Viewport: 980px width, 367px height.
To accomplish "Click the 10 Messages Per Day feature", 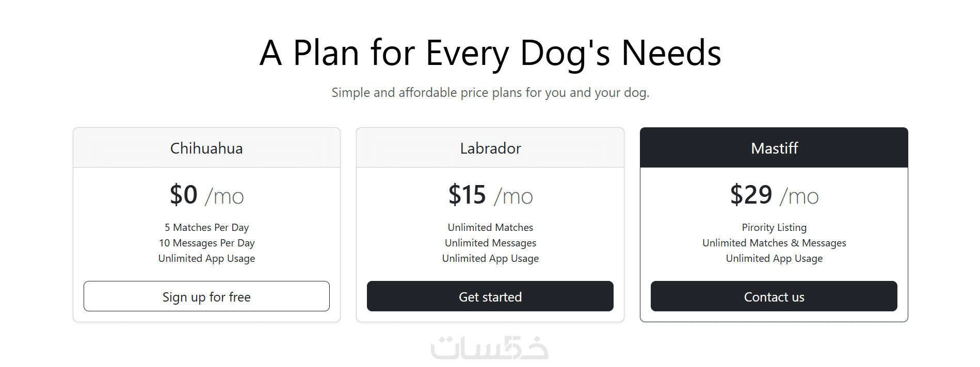I will tap(206, 243).
